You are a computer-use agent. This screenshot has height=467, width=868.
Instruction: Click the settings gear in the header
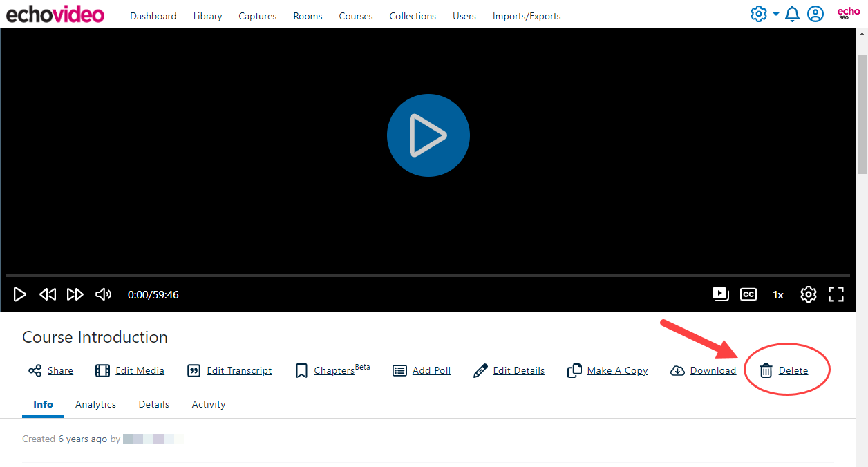[x=759, y=14]
